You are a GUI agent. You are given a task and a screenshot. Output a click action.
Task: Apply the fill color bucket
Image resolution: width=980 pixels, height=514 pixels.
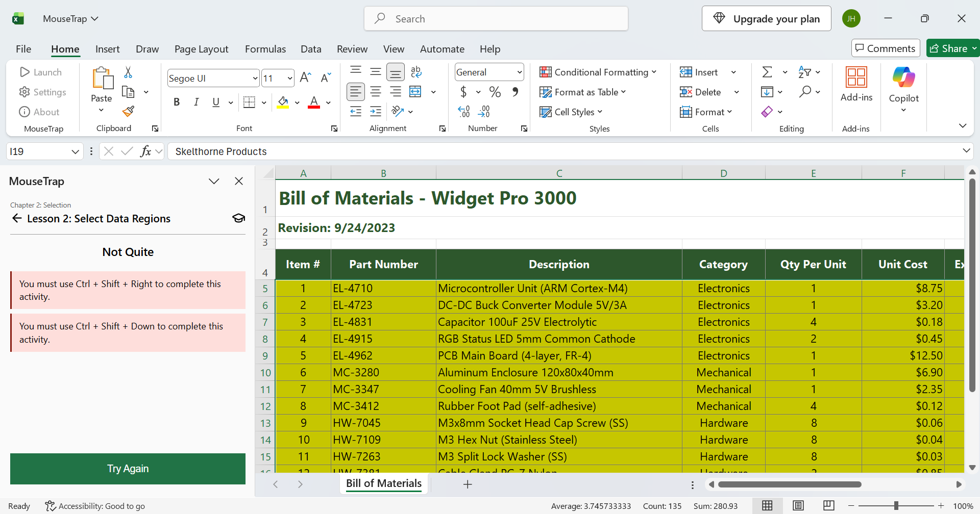tap(283, 102)
